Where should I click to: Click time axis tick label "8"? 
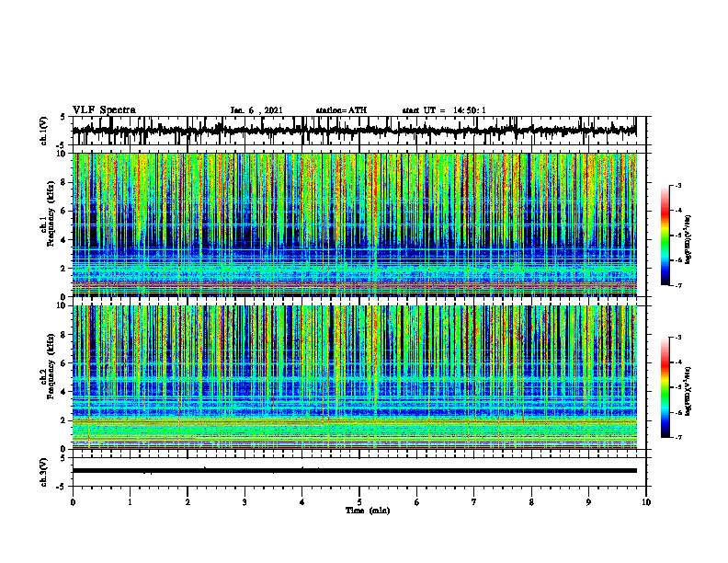click(x=531, y=502)
